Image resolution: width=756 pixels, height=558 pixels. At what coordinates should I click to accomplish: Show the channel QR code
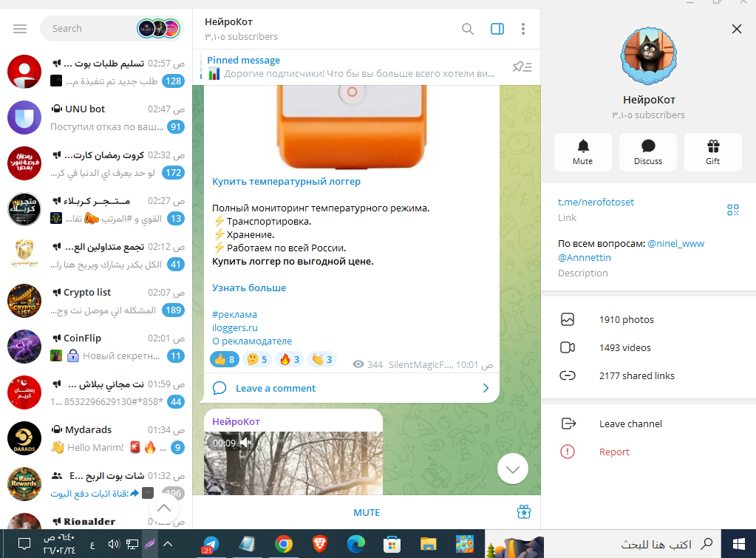point(733,210)
